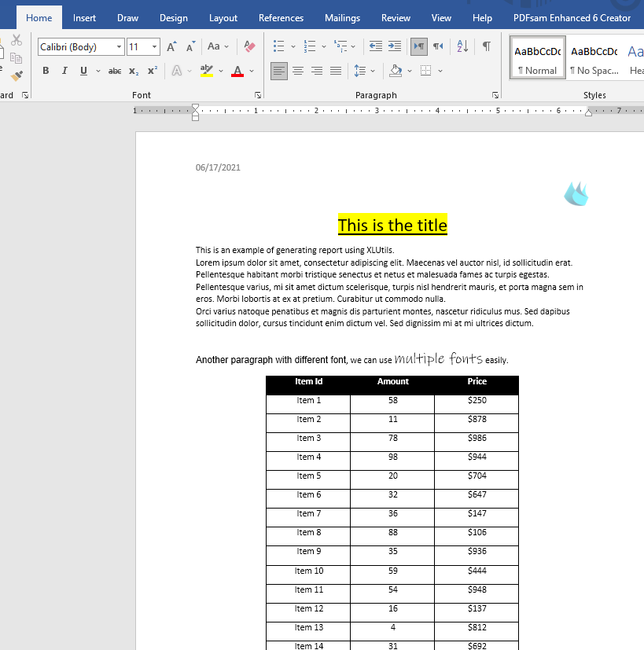Open the Font dialog launcher
The width and height of the screenshot is (644, 650).
coord(258,95)
